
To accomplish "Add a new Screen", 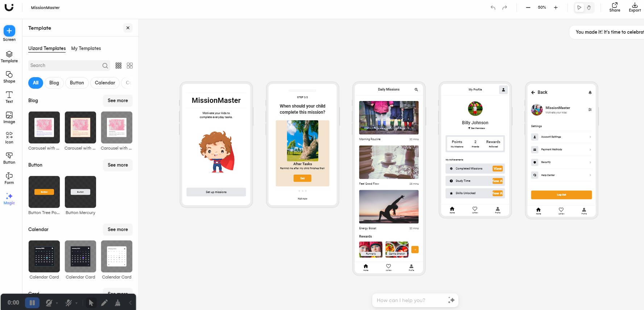I will 9,34.
